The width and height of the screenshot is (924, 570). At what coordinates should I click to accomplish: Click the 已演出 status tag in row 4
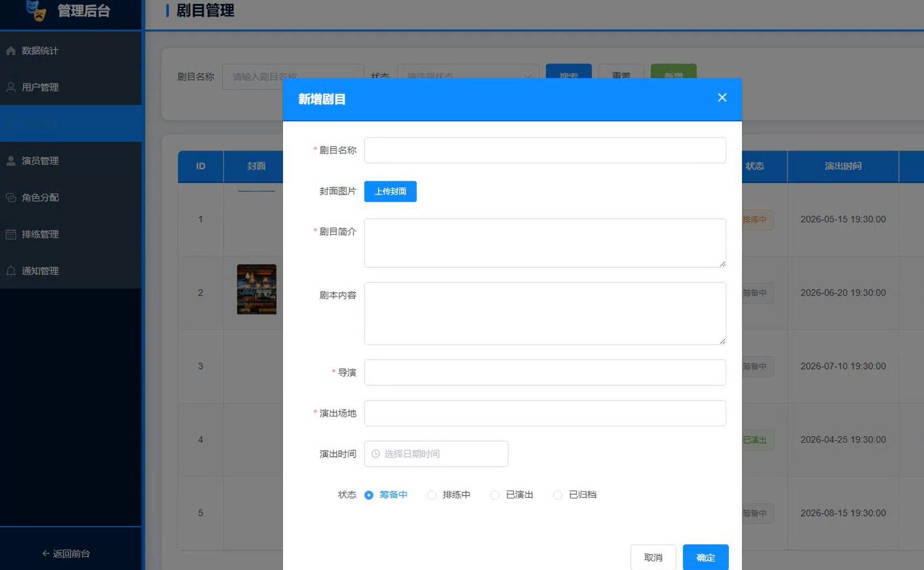(757, 440)
